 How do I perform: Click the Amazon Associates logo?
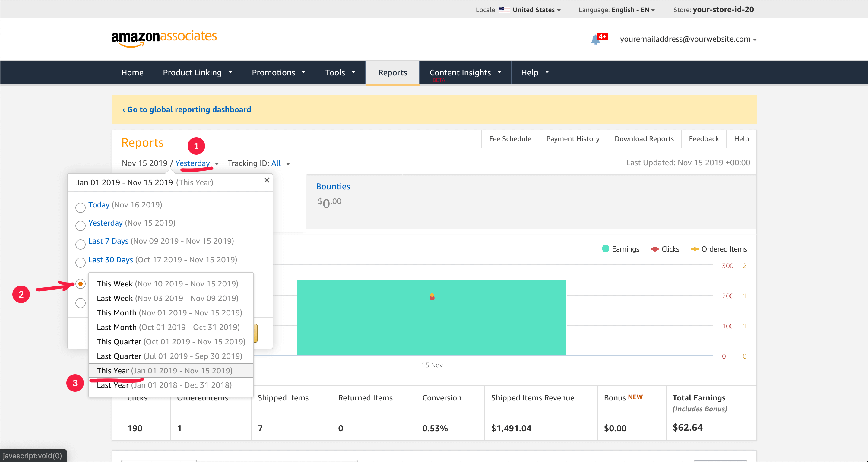pos(164,39)
